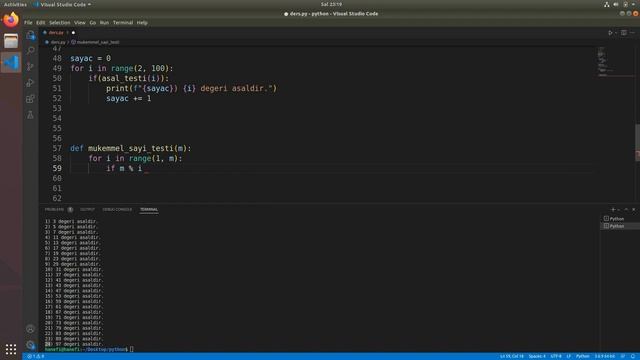
Task: Split the editor to the right
Action: 624,33
